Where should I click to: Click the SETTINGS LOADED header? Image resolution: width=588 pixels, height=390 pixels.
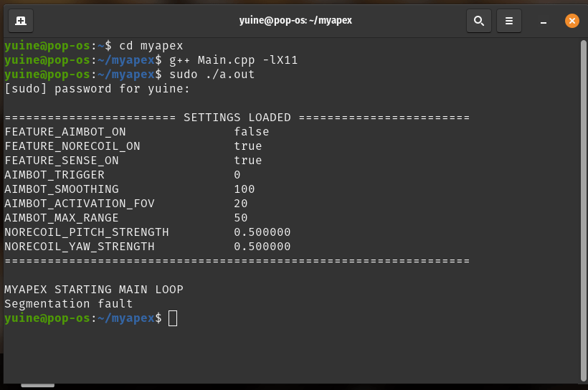[x=237, y=118]
